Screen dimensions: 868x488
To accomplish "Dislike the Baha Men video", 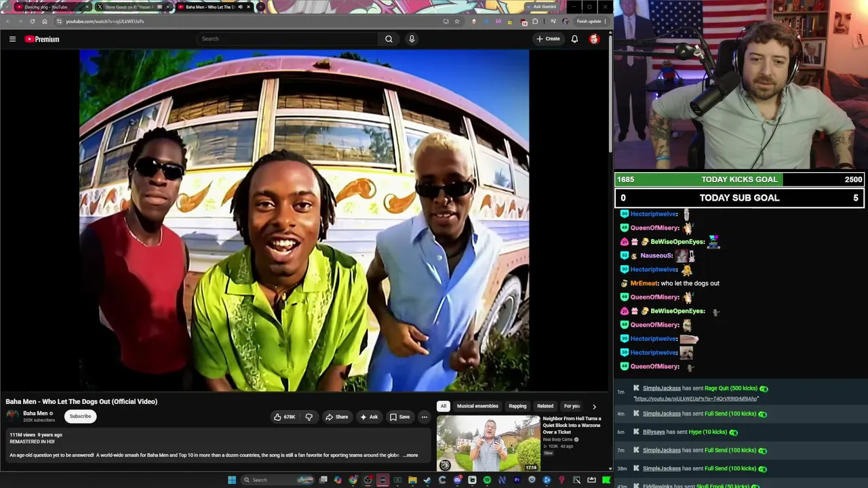I will pos(309,417).
